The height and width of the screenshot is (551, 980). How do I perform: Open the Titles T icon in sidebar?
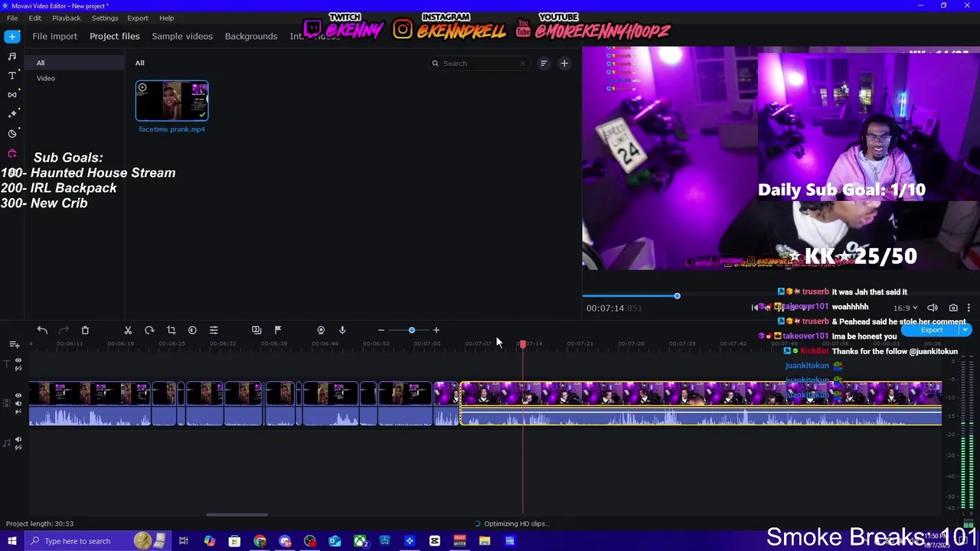(x=12, y=75)
